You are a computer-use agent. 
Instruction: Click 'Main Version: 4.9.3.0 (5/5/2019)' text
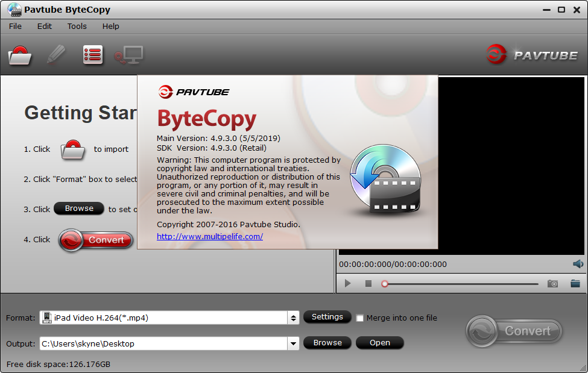point(218,138)
